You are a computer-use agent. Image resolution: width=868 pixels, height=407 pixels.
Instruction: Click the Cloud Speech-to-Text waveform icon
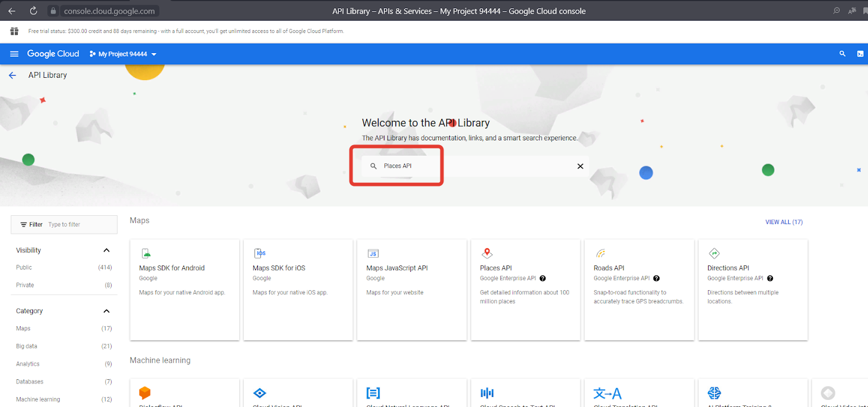pos(487,393)
